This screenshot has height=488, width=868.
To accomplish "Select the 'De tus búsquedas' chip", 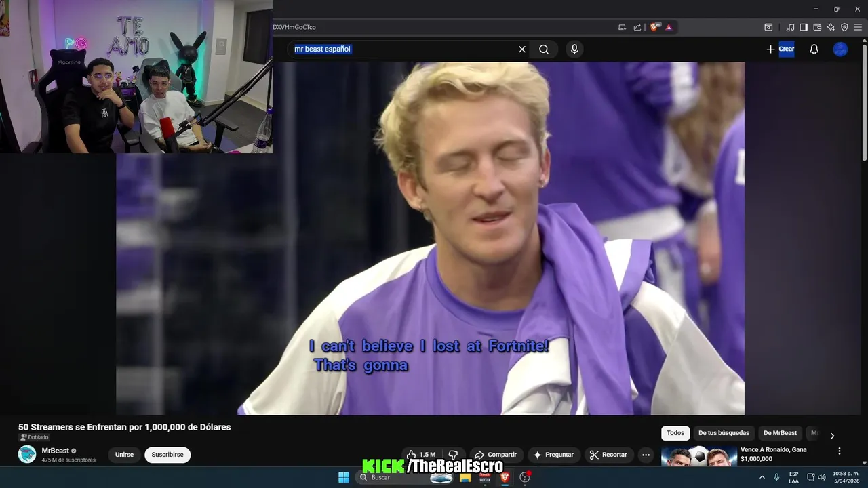I will click(724, 433).
